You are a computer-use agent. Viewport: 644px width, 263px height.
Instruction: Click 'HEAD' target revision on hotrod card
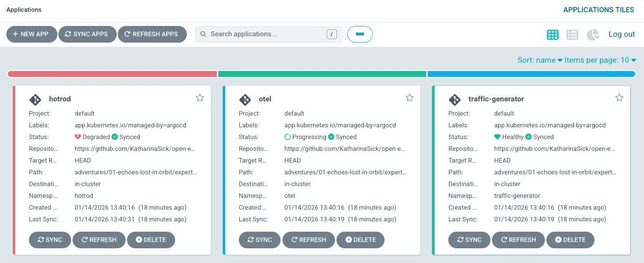[83, 161]
